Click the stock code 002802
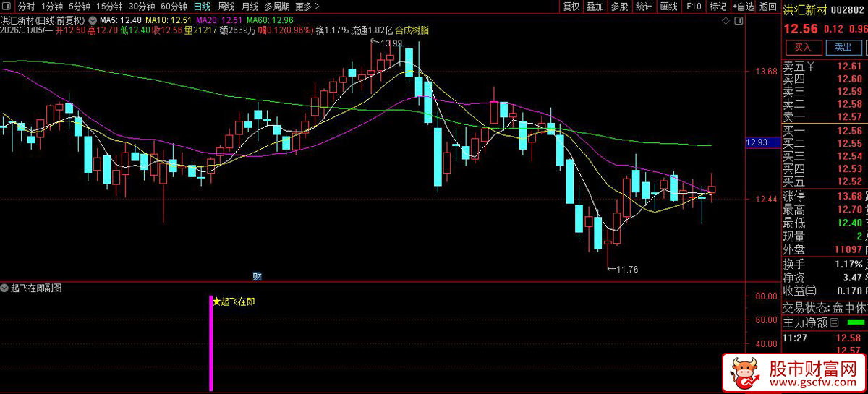 [x=848, y=9]
